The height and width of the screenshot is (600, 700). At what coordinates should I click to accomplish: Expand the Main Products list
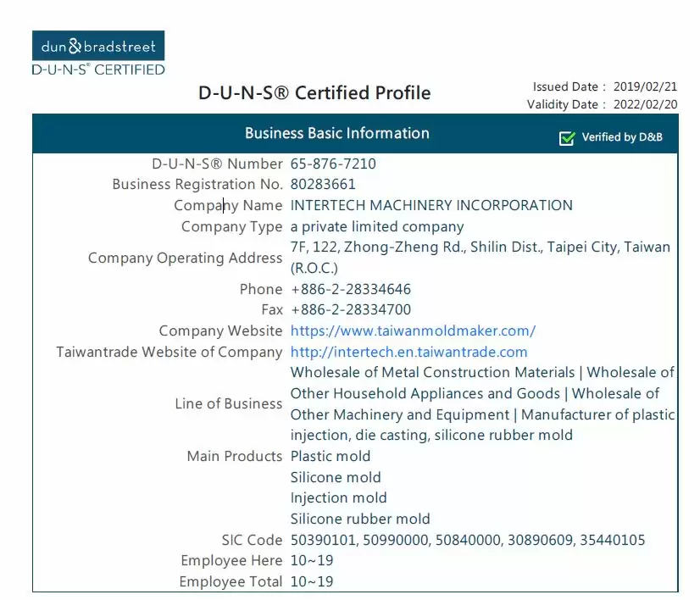coord(235,456)
